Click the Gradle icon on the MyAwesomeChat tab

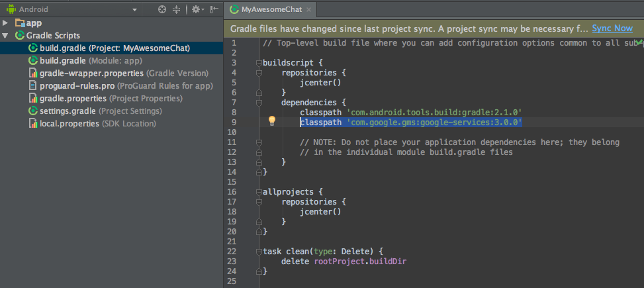click(x=234, y=9)
